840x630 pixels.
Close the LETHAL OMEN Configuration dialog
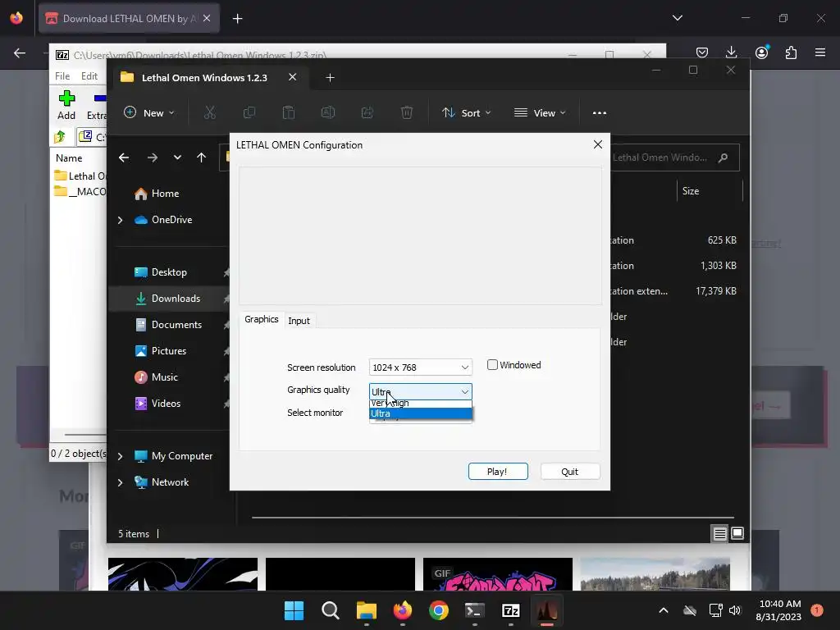click(598, 144)
